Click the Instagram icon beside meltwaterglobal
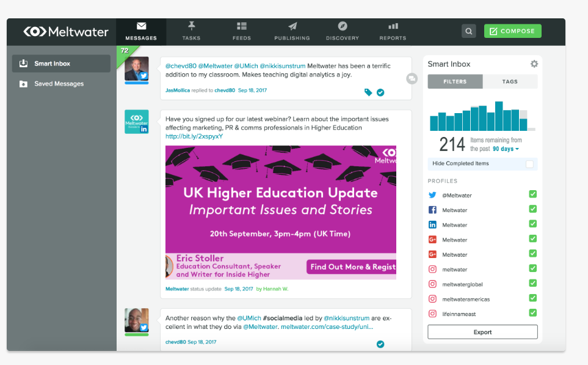588x365 pixels. pos(432,284)
